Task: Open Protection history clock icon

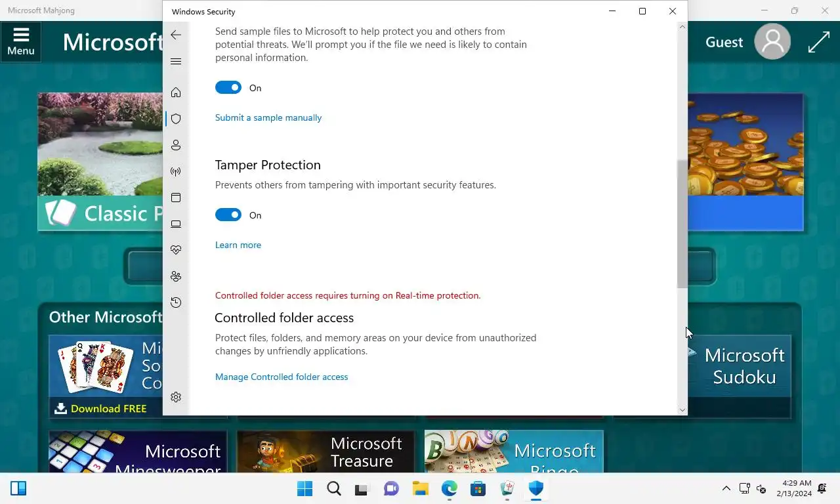Action: click(x=176, y=303)
